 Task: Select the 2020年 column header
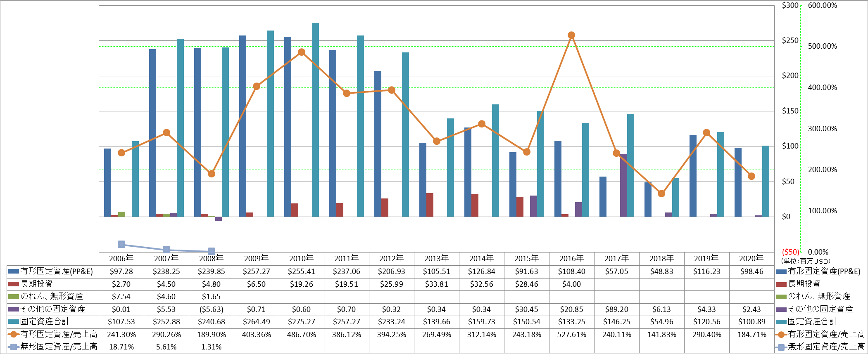pyautogui.click(x=751, y=259)
